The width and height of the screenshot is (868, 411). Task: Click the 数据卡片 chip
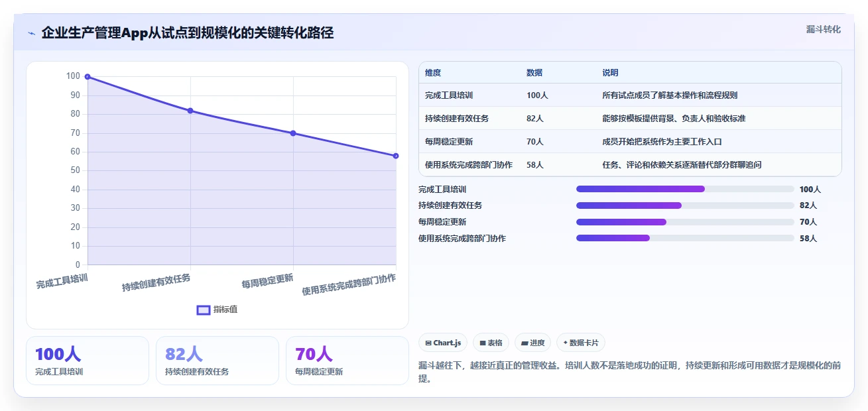point(581,343)
